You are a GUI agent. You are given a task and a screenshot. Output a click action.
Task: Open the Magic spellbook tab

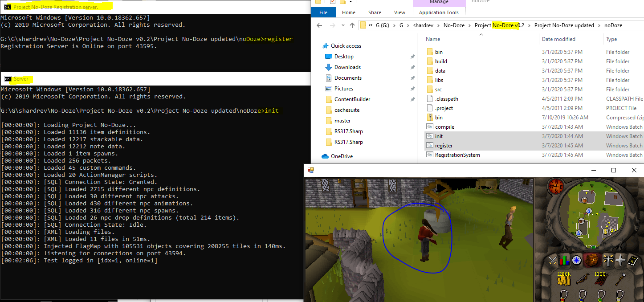(x=633, y=260)
